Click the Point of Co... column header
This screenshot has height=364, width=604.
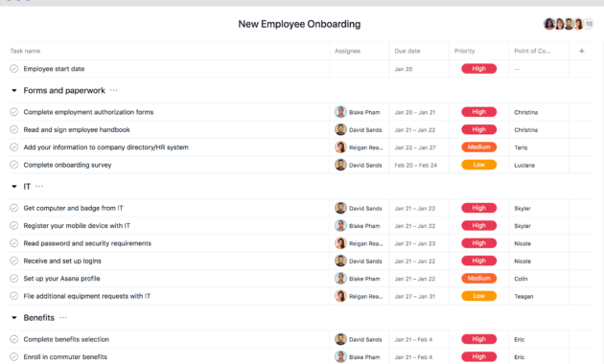532,51
